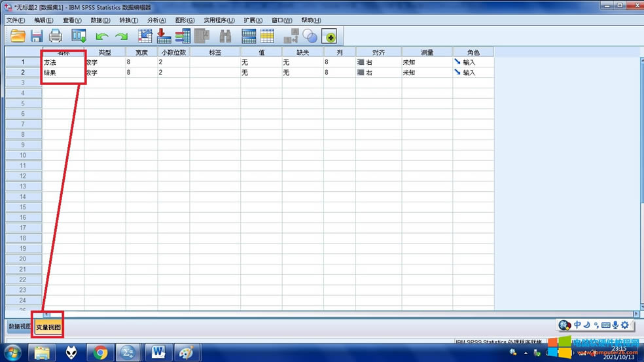Click the 值 cell for variable 方法
Viewport: 644px width, 362px height.
(260, 62)
